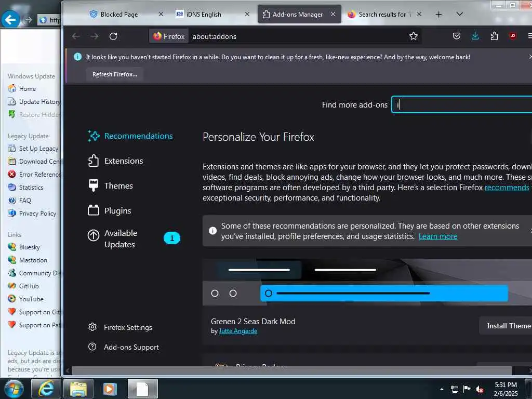Open Update History in the background window
Viewport: 532px width, 399px height.
click(x=34, y=102)
